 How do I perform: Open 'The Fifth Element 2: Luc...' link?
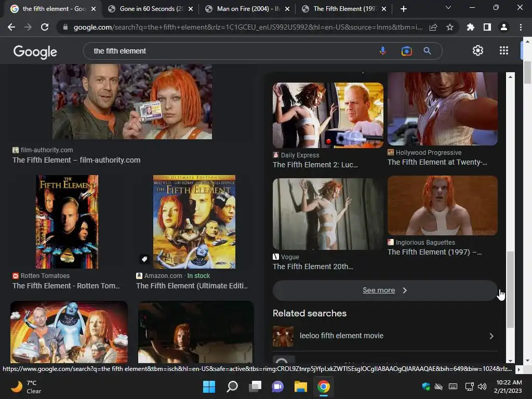[315, 165]
